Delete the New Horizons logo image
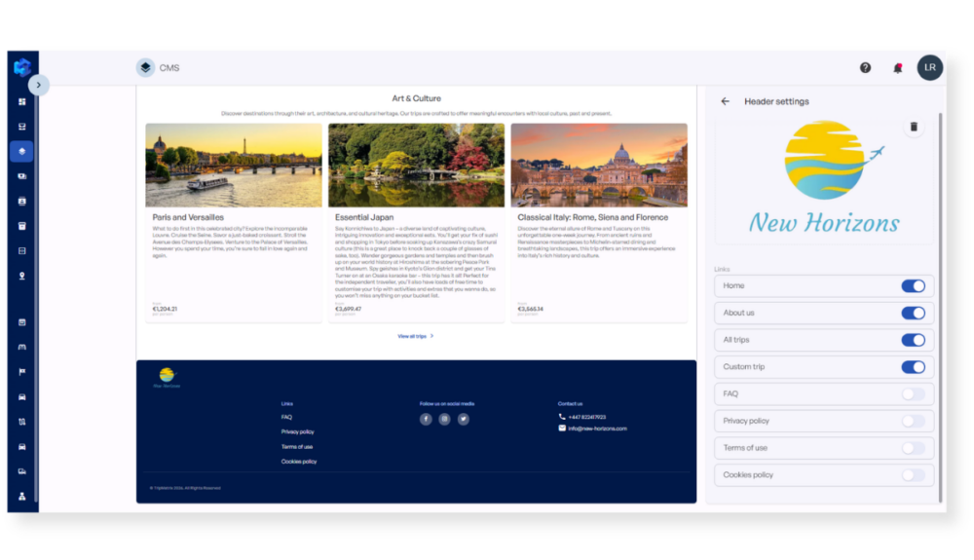The image size is (974, 560). 914,127
